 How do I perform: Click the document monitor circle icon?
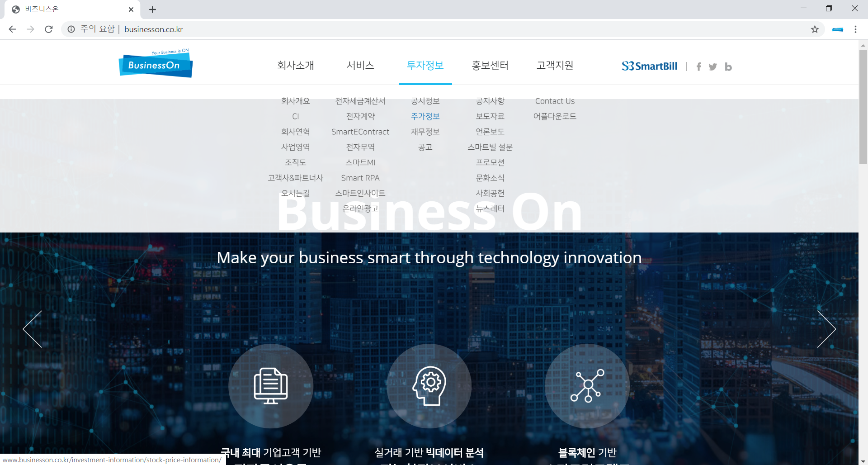point(271,386)
